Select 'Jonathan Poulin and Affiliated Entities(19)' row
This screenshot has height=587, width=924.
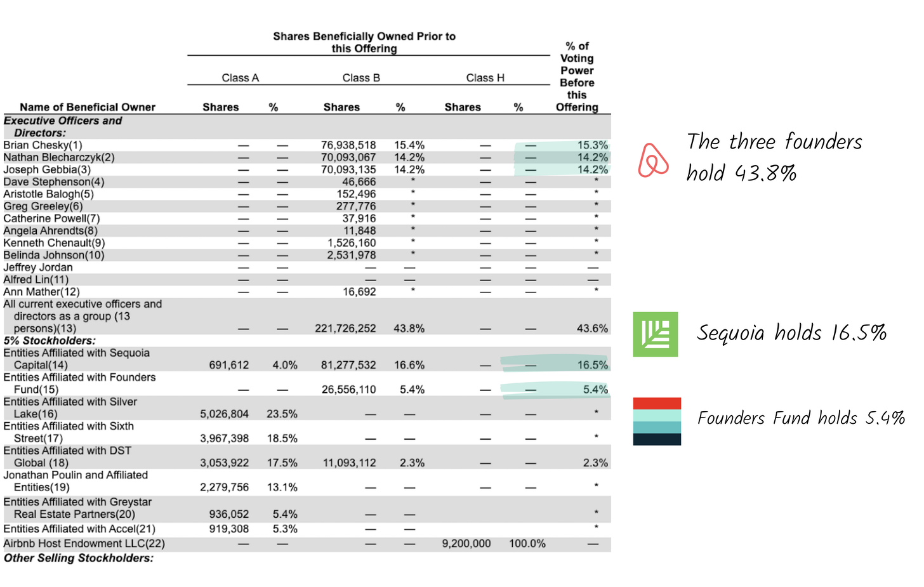tap(76, 481)
